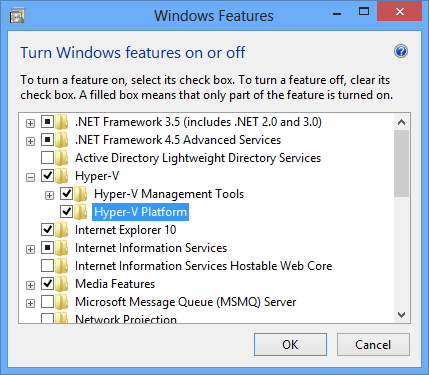This screenshot has height=375, width=429.
Task: Click the scroll down arrow in features list
Action: (x=401, y=315)
